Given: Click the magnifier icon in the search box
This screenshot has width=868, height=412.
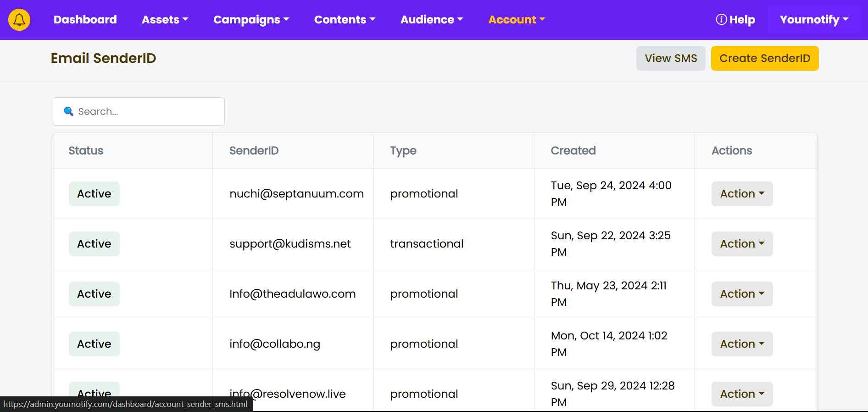Looking at the screenshot, I should tap(68, 111).
